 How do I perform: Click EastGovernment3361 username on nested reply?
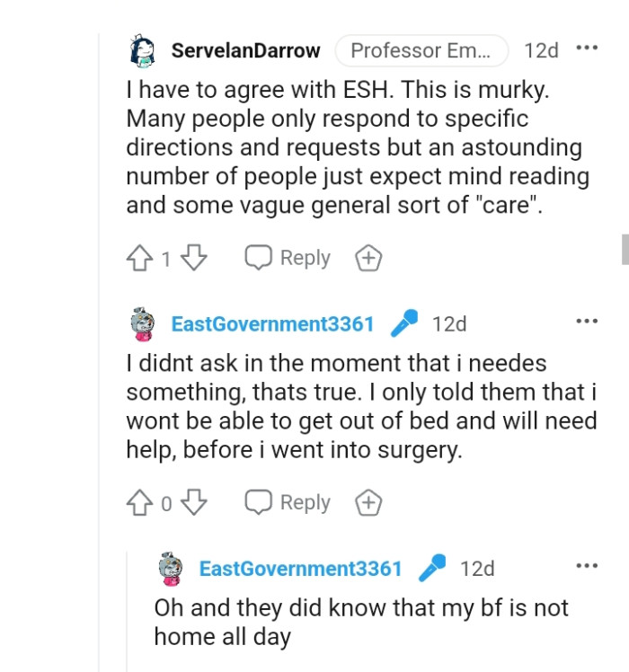click(x=300, y=569)
